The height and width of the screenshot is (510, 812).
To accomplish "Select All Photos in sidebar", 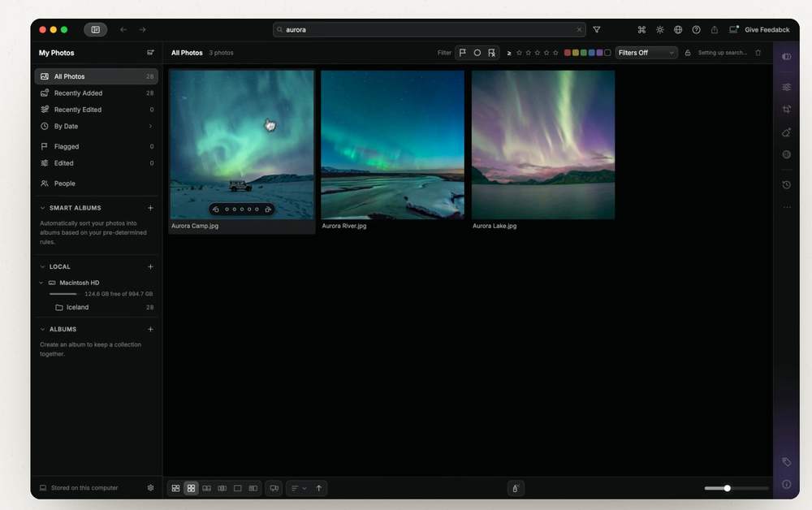I will [x=97, y=76].
